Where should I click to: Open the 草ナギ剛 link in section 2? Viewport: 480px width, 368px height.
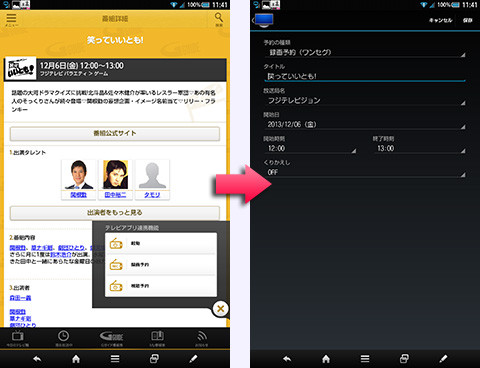[42, 248]
